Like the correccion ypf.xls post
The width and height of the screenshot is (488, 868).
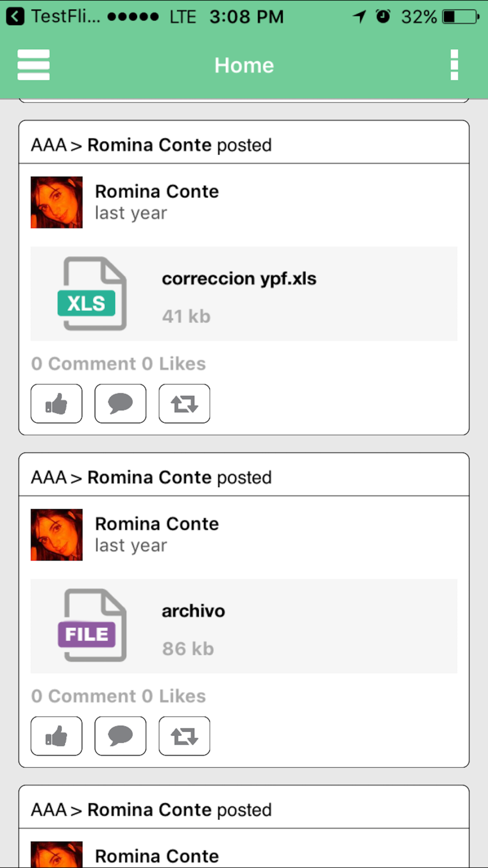click(x=57, y=404)
